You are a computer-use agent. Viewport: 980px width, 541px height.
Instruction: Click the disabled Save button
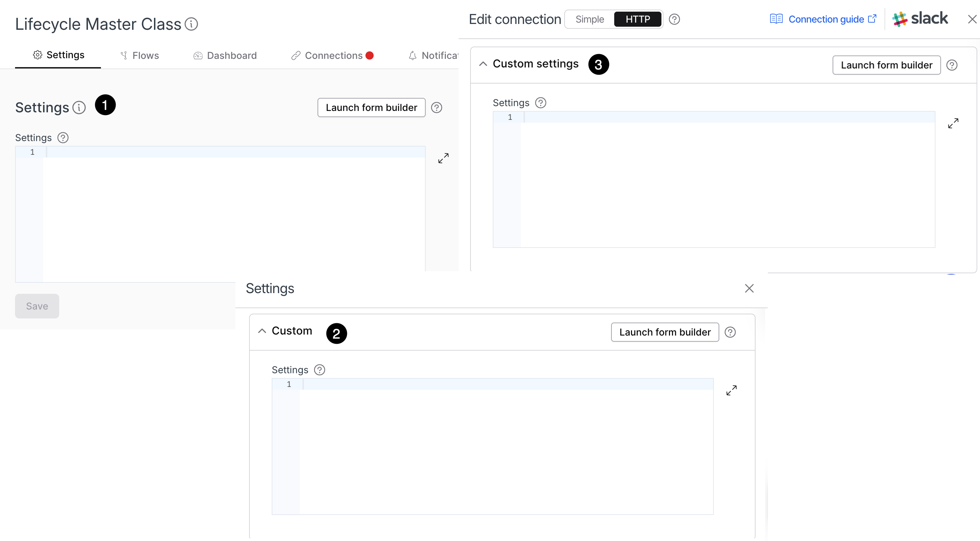tap(37, 306)
